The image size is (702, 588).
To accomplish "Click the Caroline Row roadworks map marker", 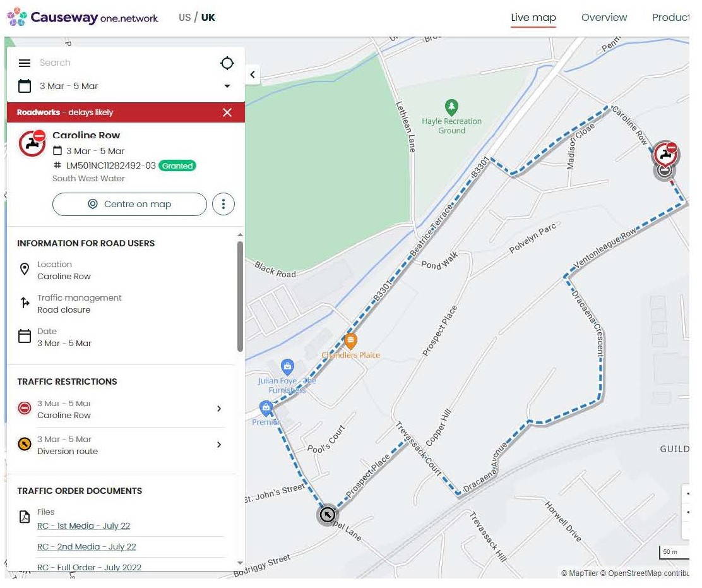I will (664, 153).
